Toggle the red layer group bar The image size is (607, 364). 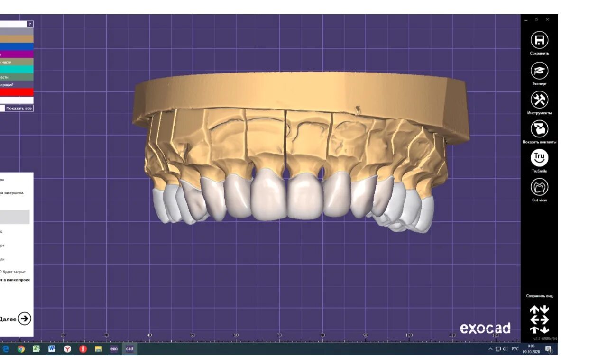coord(17,92)
